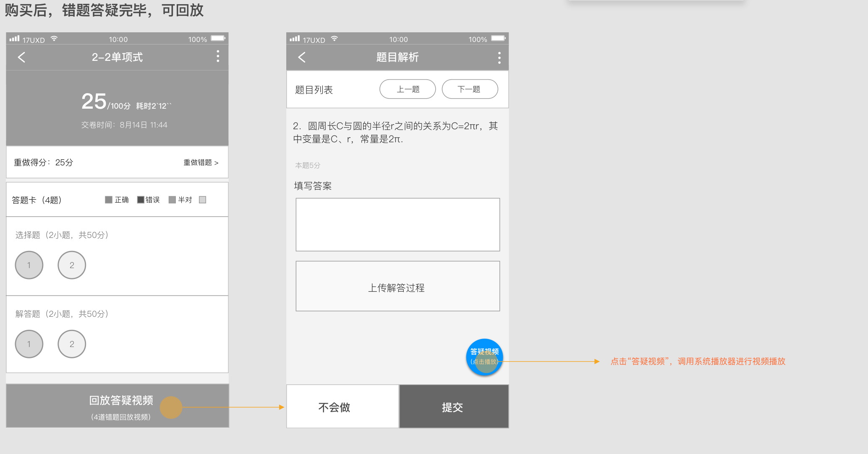
Task: Tap the 填写答案 answer input box
Action: (x=397, y=224)
